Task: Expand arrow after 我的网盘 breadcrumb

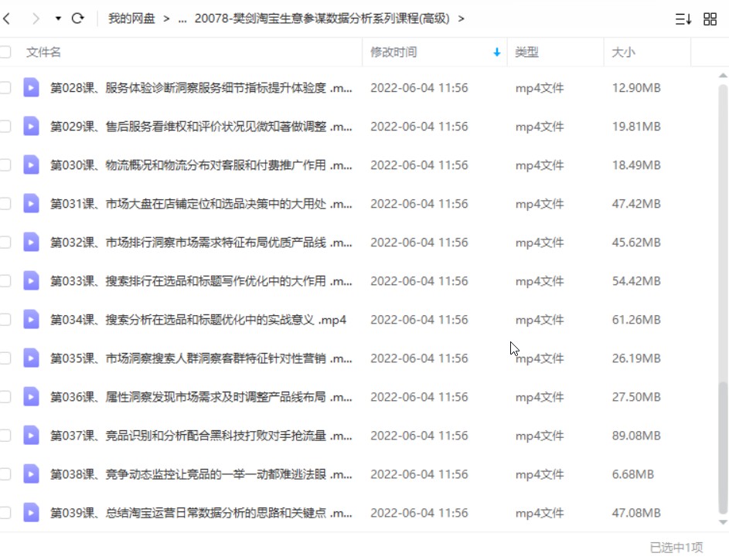Action: 166,19
